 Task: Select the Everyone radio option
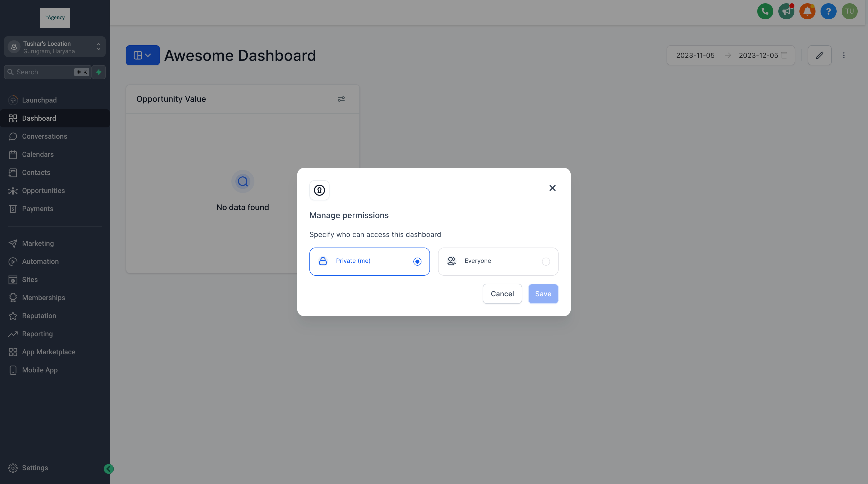(x=546, y=262)
